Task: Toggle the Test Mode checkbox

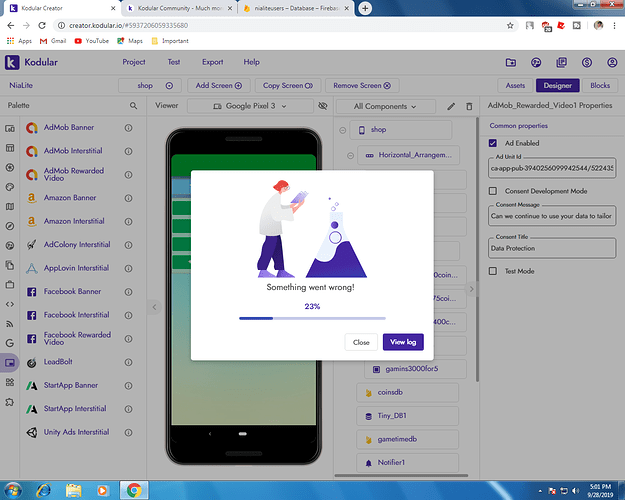Action: 493,271
